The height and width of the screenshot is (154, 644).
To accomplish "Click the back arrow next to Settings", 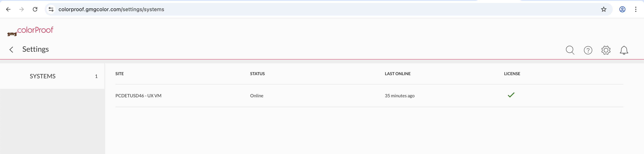I will [x=12, y=49].
